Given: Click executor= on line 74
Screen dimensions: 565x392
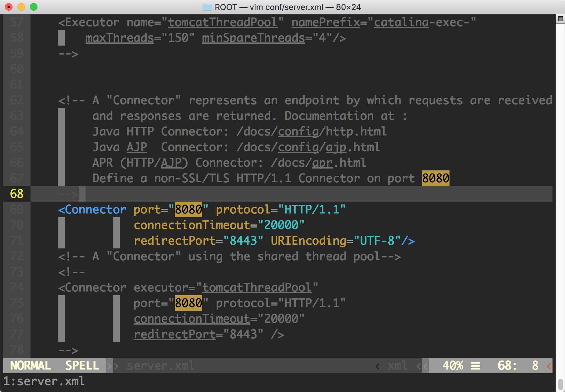Looking at the screenshot, I should [x=165, y=287].
